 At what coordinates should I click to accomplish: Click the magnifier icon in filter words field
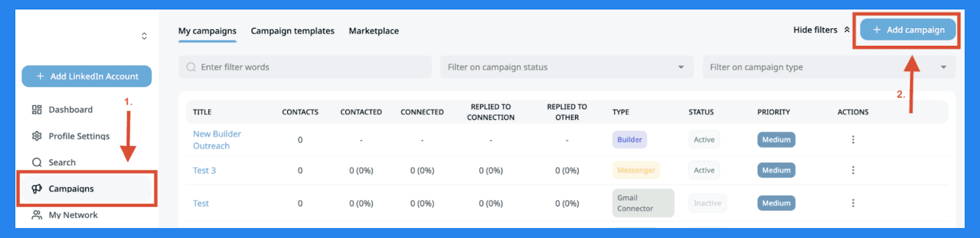coord(191,67)
